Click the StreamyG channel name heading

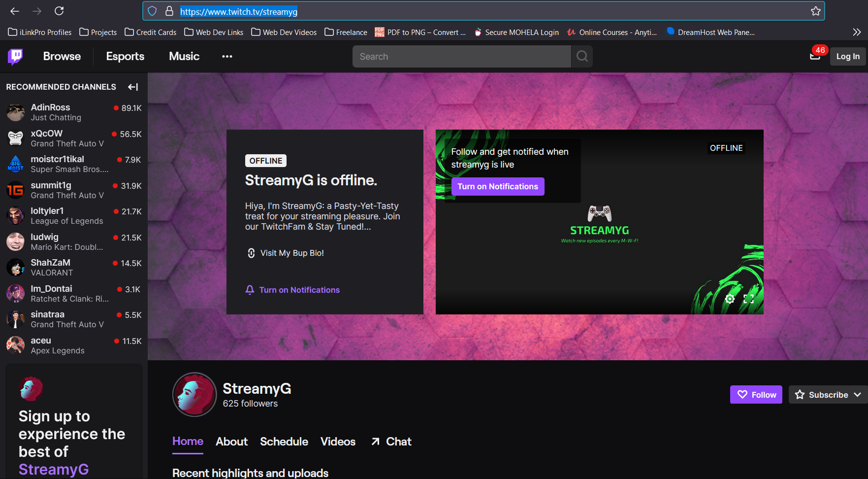tap(257, 388)
